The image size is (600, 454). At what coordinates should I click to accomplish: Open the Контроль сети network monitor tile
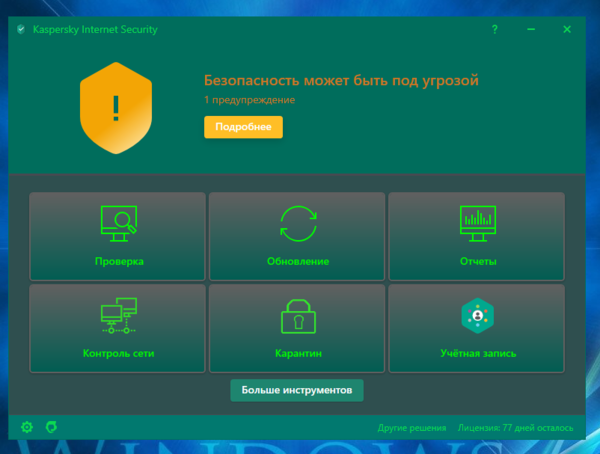[x=117, y=328]
